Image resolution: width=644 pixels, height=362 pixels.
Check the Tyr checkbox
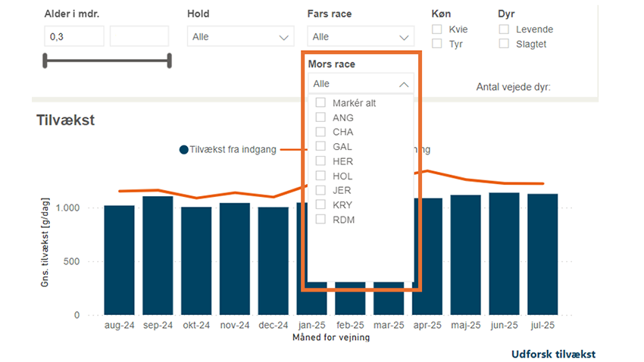click(437, 44)
